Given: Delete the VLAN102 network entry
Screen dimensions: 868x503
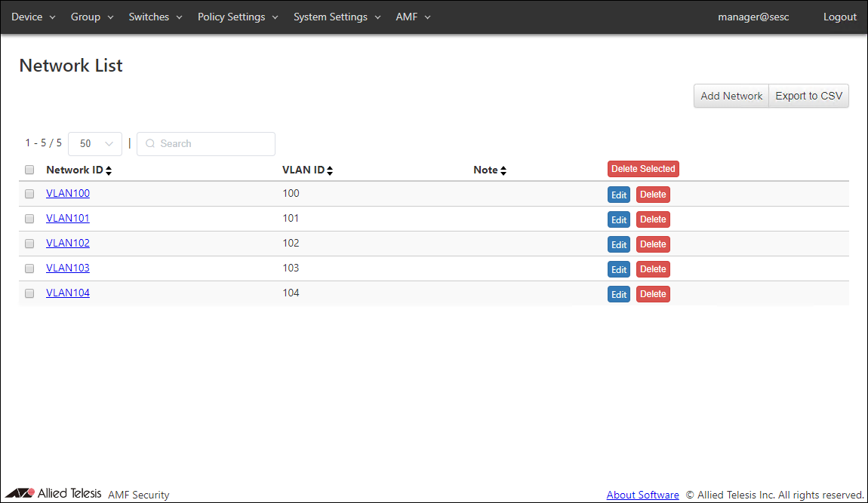Looking at the screenshot, I should tap(653, 244).
